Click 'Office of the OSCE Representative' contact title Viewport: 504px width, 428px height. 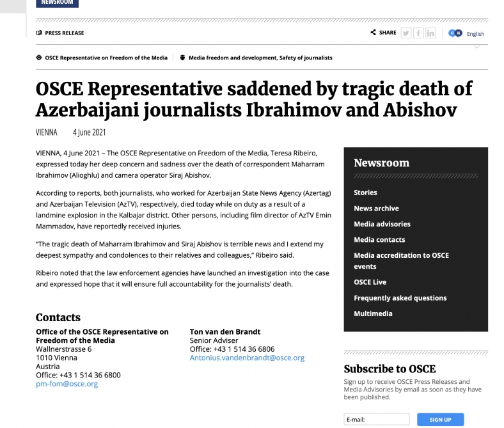[x=102, y=336]
